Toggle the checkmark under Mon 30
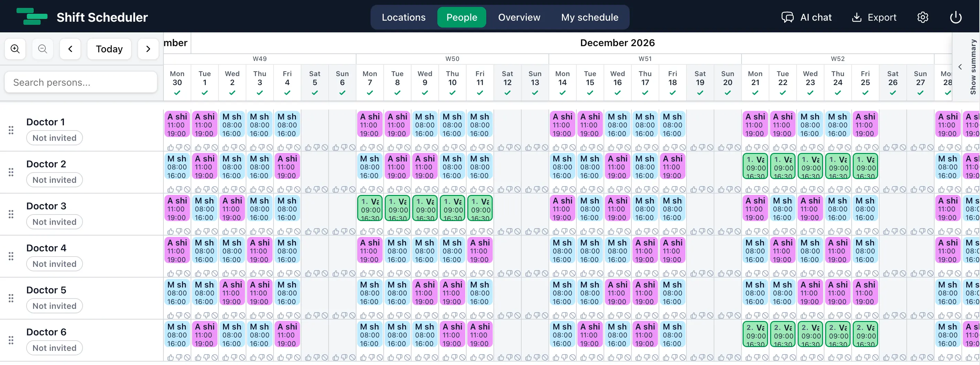Screen dimensions: 980x365 [177, 93]
